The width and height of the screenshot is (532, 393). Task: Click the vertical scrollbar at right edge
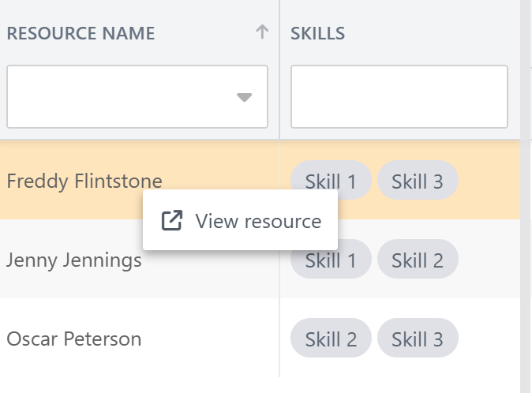(526, 196)
